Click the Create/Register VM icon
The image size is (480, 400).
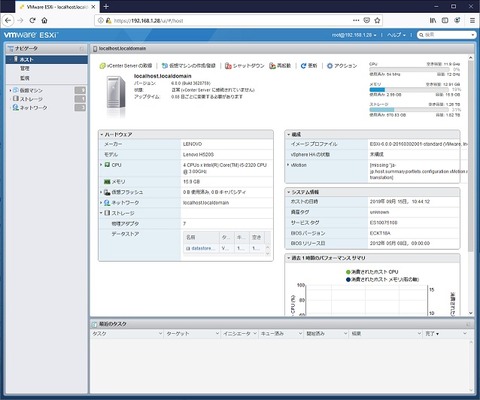pos(165,66)
